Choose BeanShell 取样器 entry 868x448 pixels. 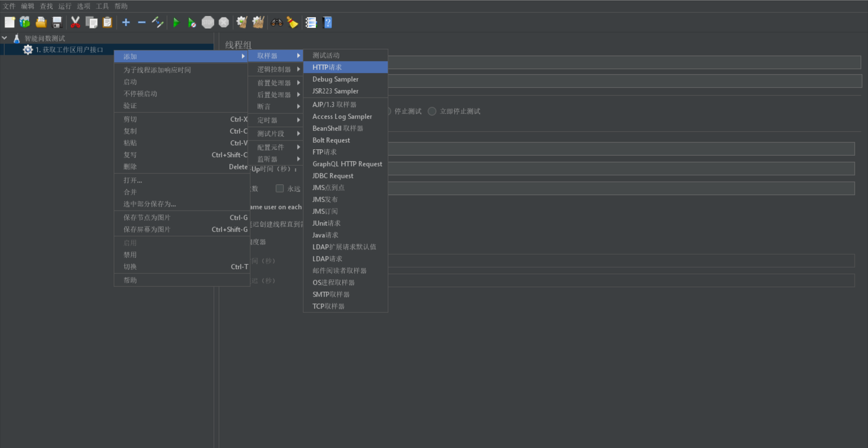[345, 128]
